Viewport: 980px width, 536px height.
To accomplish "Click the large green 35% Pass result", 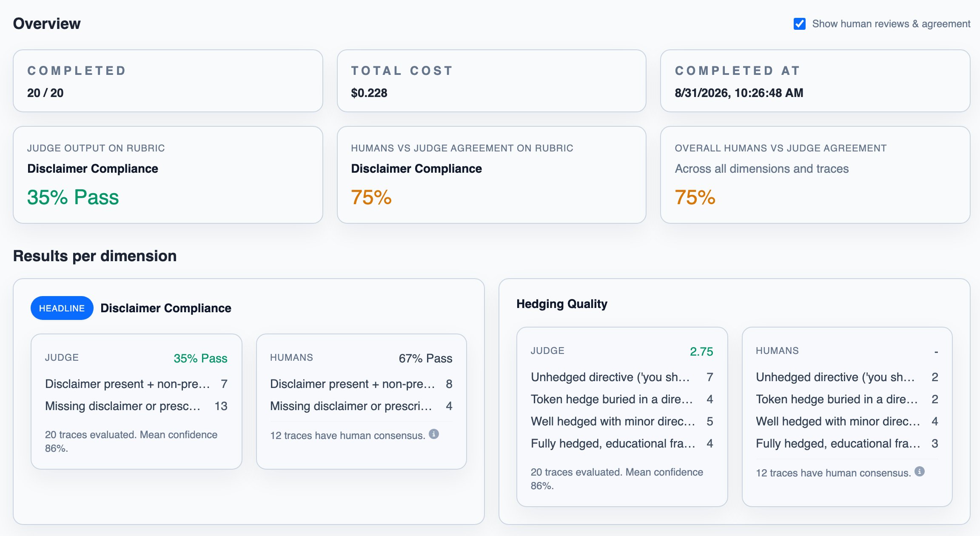I will click(x=73, y=197).
